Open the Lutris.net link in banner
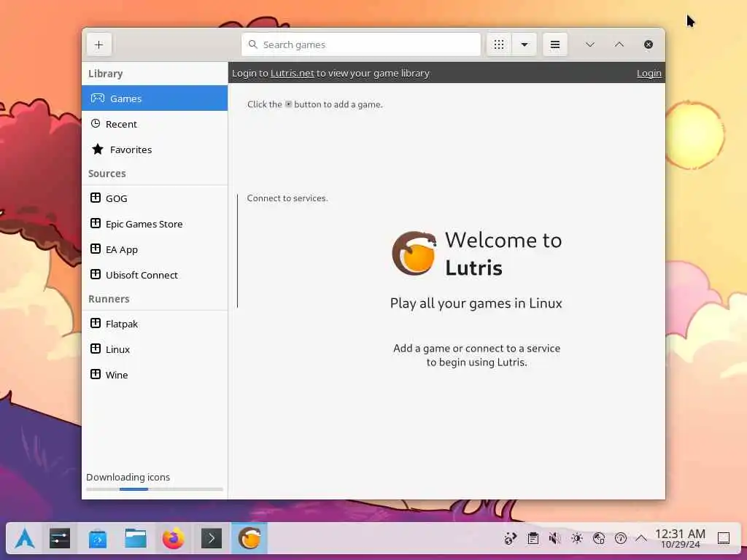 293,74
